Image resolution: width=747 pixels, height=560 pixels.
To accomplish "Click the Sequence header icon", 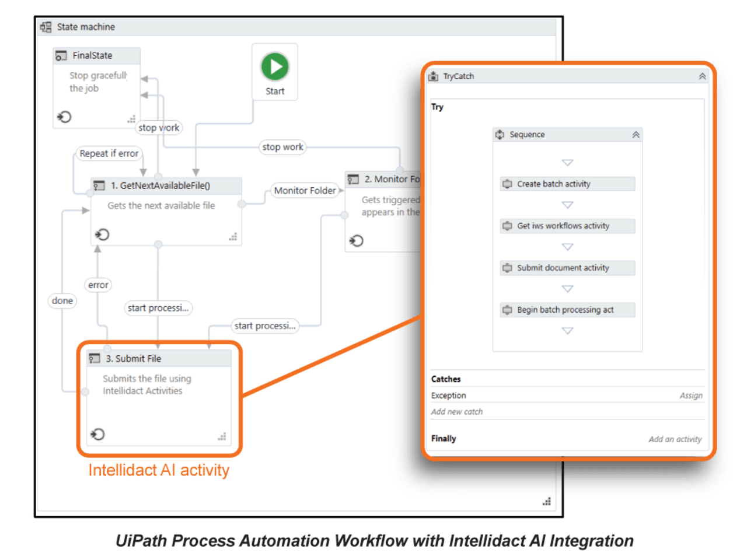I will [500, 135].
